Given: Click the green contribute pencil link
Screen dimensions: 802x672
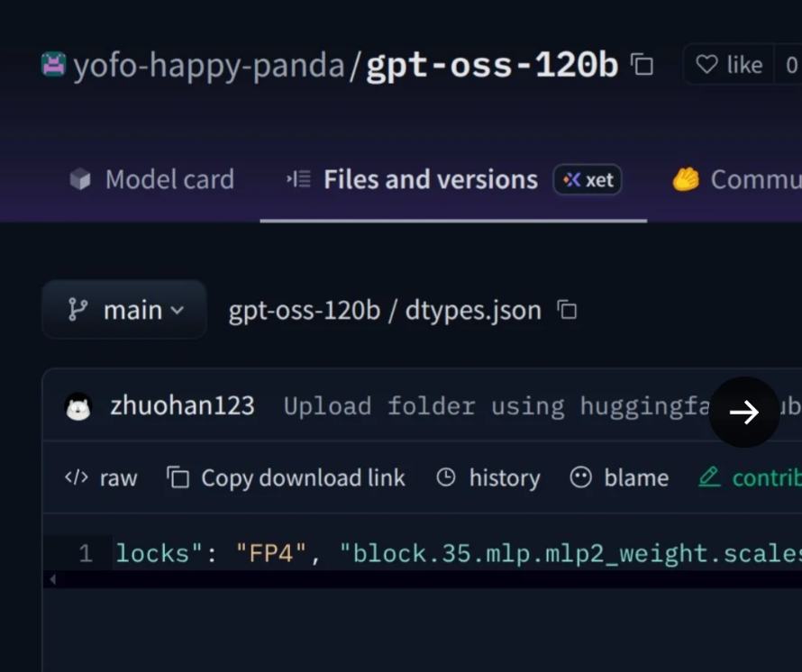Looking at the screenshot, I should click(x=750, y=477).
